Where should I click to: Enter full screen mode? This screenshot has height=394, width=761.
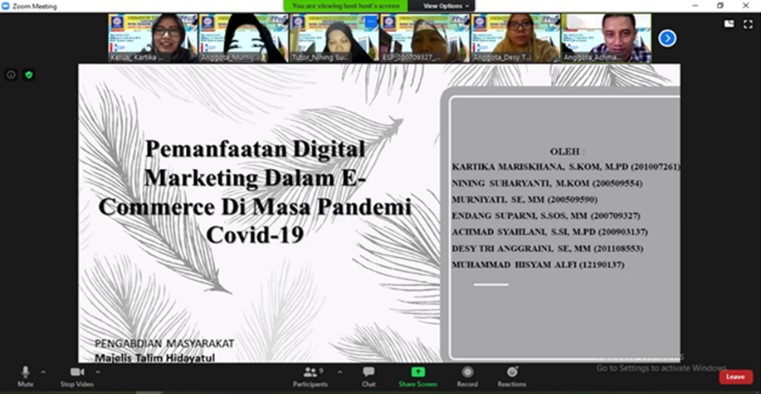tap(748, 24)
